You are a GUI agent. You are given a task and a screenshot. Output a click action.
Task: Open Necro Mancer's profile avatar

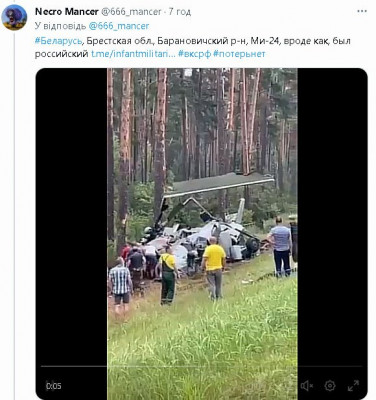pos(14,18)
